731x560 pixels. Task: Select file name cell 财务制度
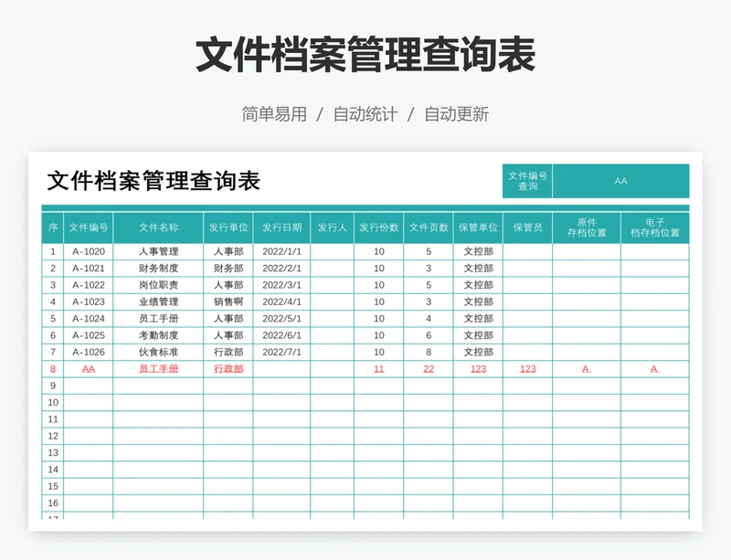click(x=158, y=269)
